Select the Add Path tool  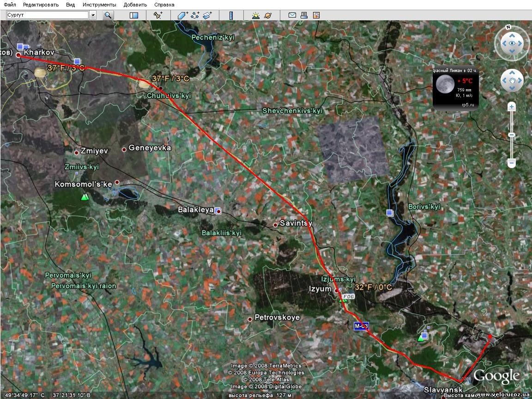195,15
